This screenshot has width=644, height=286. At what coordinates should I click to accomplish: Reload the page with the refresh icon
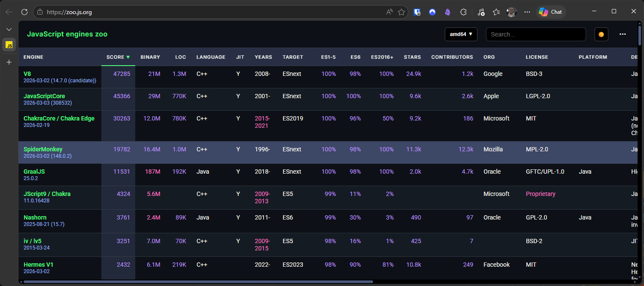24,12
